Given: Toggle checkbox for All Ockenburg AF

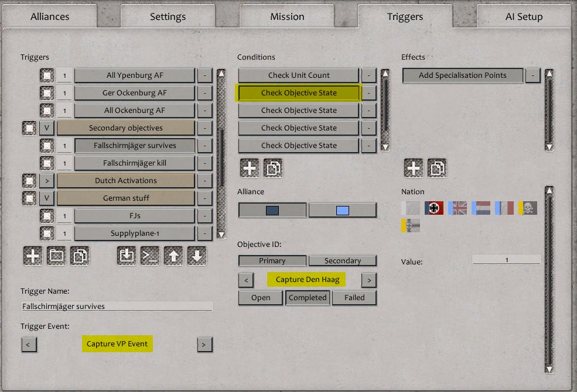Looking at the screenshot, I should (x=47, y=110).
